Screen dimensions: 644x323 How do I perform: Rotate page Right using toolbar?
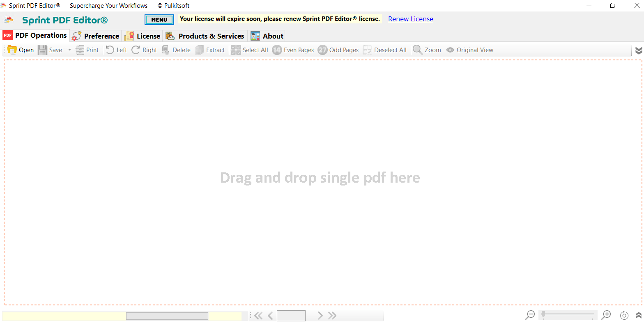tap(144, 50)
